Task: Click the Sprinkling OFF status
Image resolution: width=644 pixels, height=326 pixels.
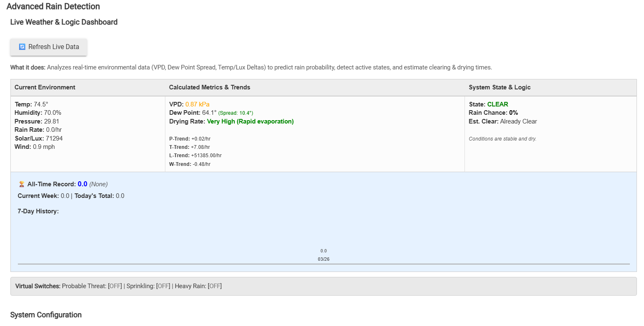Action: pos(163,286)
